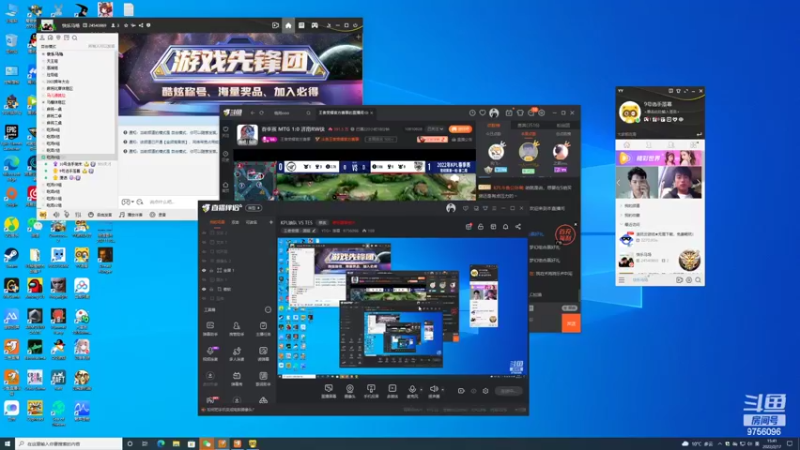Open the bell notification icon in companion
Viewport: 800px width, 450px height.
click(506, 227)
